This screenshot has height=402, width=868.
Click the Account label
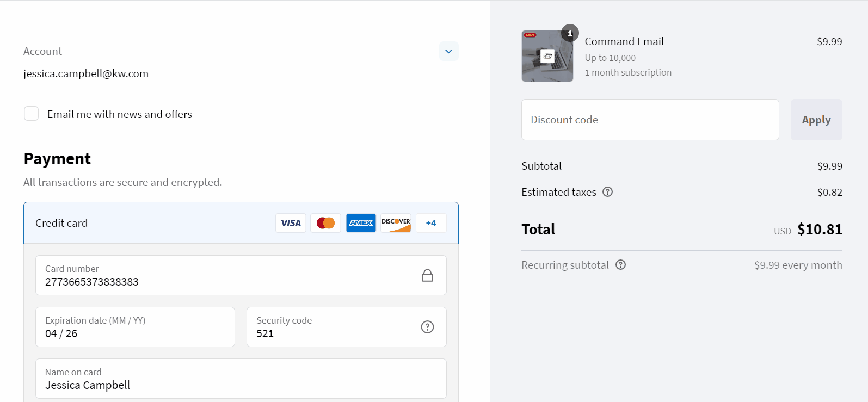pos(42,51)
